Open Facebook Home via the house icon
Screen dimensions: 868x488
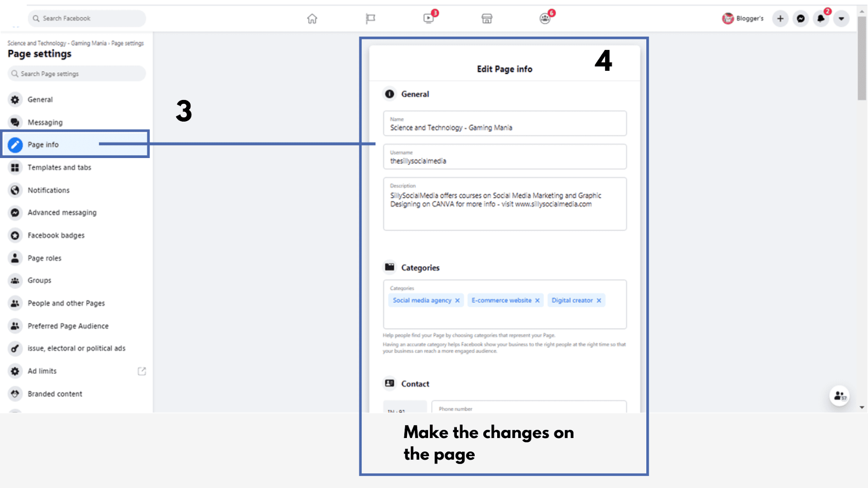312,19
